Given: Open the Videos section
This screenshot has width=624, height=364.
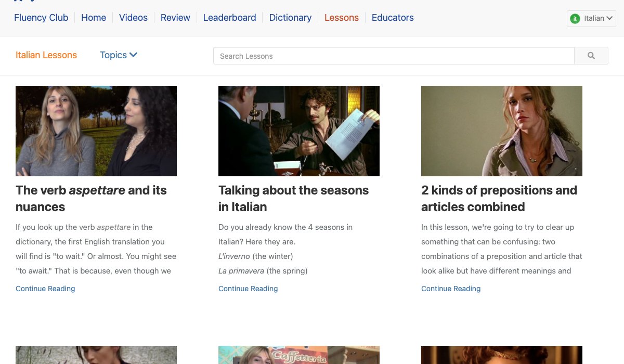Looking at the screenshot, I should click(x=133, y=18).
